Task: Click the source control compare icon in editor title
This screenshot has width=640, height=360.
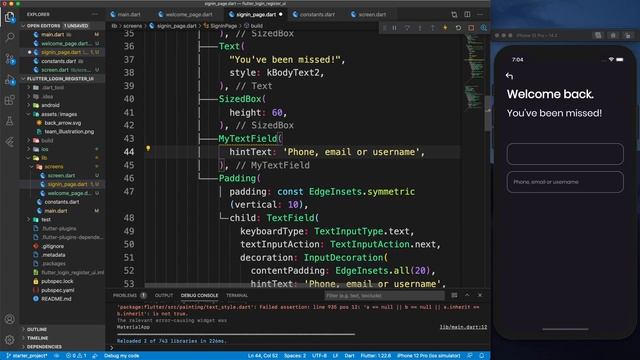Action: point(454,14)
